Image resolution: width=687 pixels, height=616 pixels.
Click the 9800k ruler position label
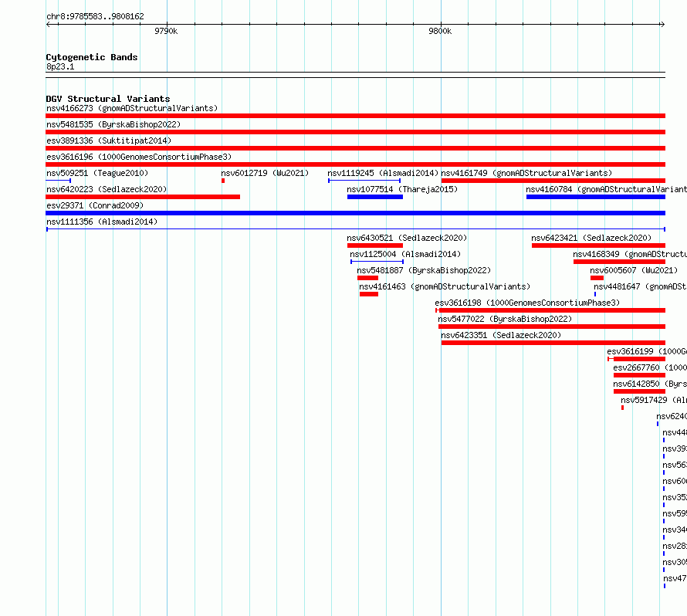440,31
